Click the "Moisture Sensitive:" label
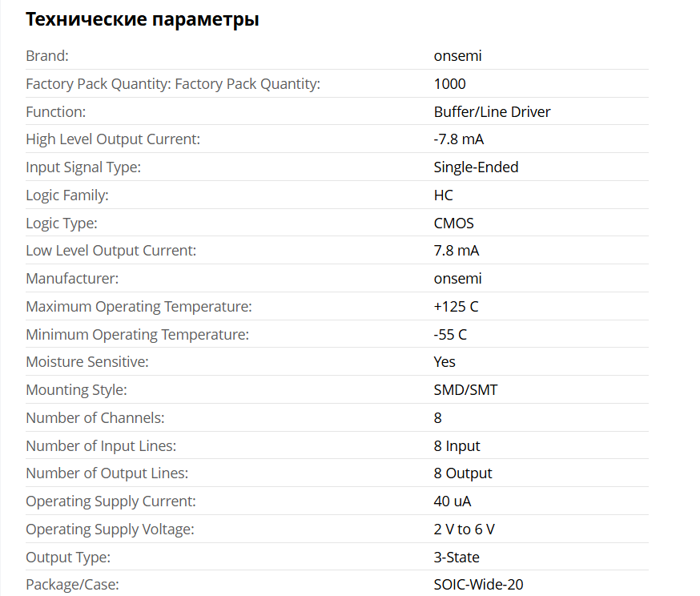Image resolution: width=700 pixels, height=596 pixels. pos(87,362)
